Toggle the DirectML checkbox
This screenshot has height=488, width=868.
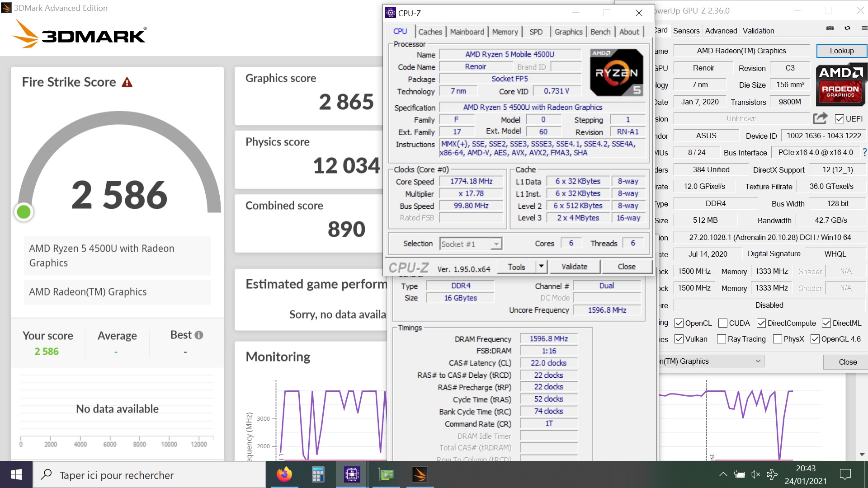click(x=826, y=323)
